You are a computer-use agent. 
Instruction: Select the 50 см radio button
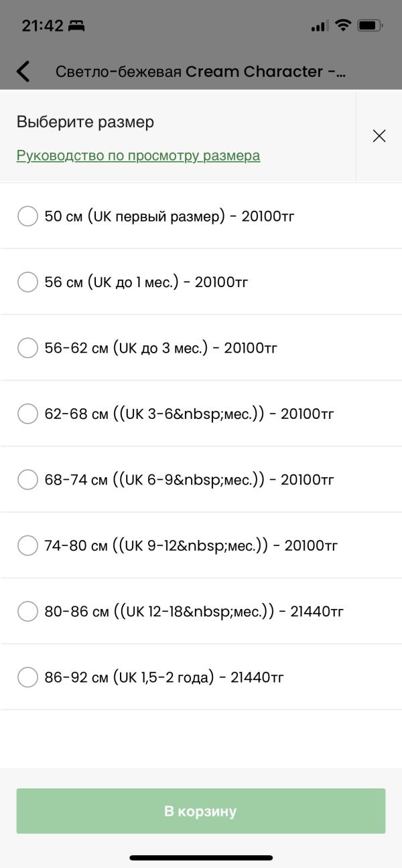(27, 216)
